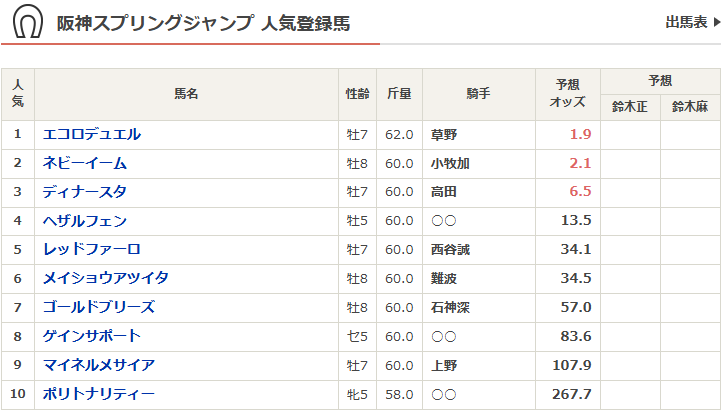This screenshot has width=723, height=411.
Task: Open horse page for エコロデュエル
Action: pyautogui.click(x=92, y=134)
